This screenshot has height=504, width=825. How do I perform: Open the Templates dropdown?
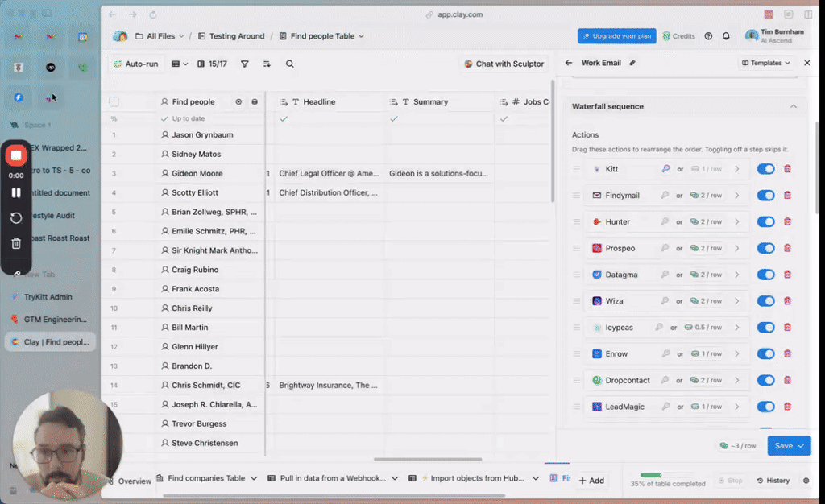pyautogui.click(x=765, y=63)
